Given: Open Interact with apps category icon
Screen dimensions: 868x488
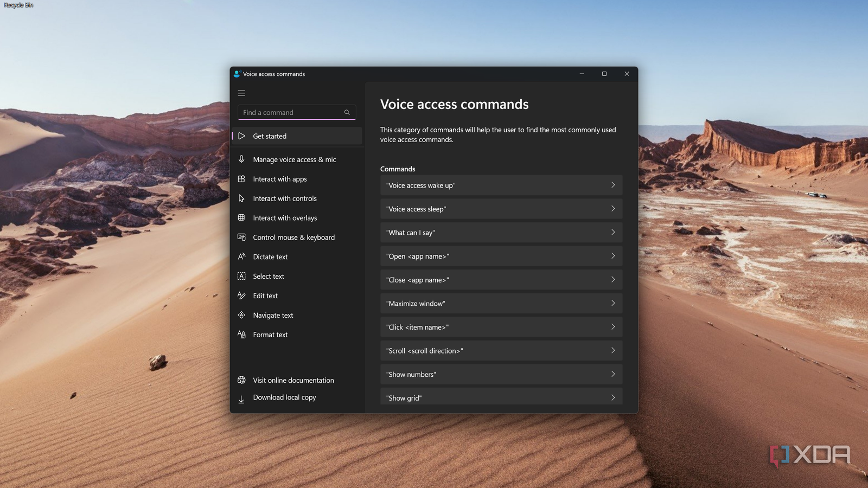Looking at the screenshot, I should point(241,178).
